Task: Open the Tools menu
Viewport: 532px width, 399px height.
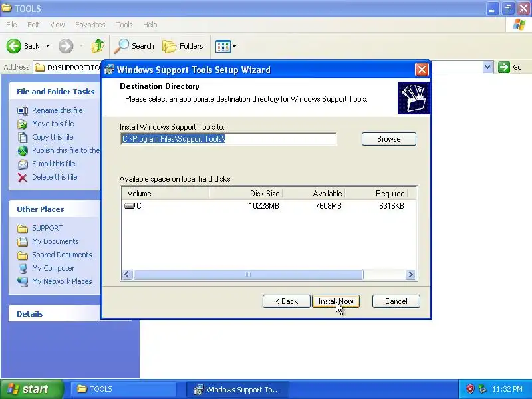Action: tap(124, 25)
